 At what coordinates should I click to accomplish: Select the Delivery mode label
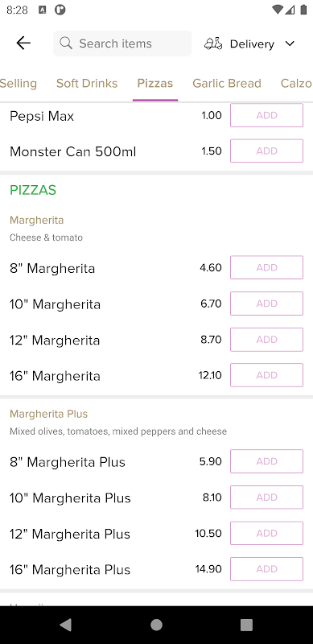tap(252, 44)
